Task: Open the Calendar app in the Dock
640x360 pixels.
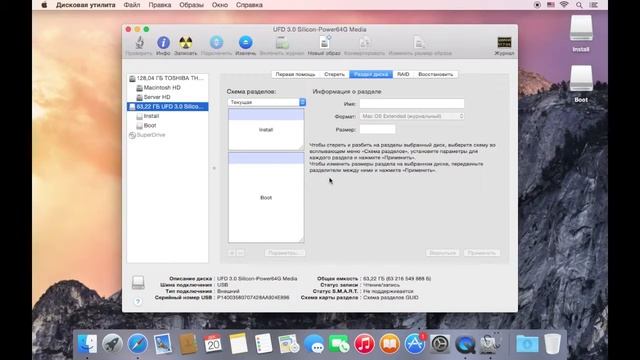Action: [x=213, y=344]
